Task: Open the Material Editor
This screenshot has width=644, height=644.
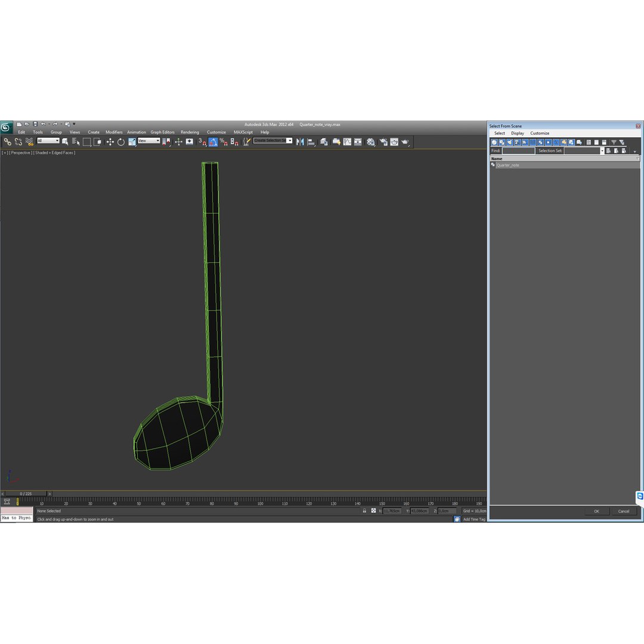Action: (371, 142)
